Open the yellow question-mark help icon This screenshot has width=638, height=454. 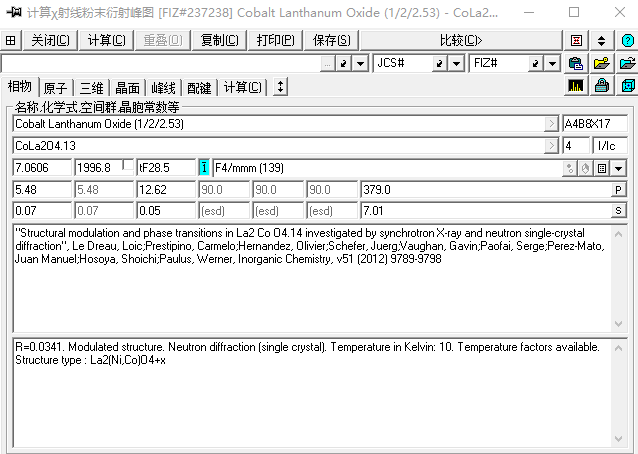[x=627, y=40]
